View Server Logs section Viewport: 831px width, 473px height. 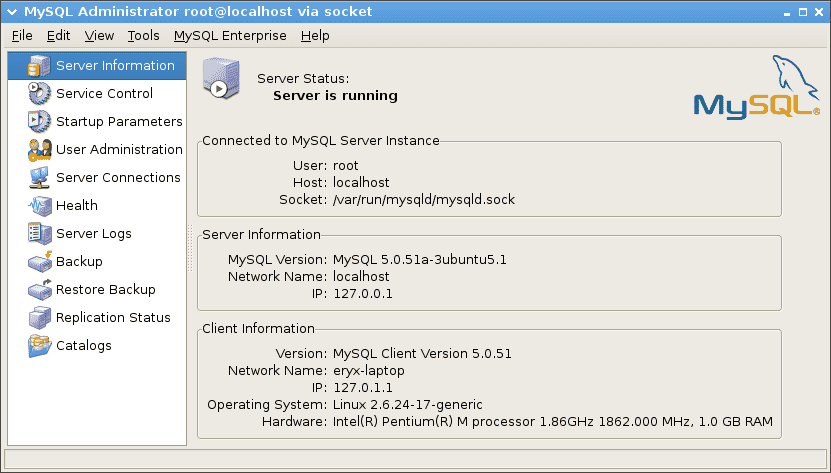97,233
